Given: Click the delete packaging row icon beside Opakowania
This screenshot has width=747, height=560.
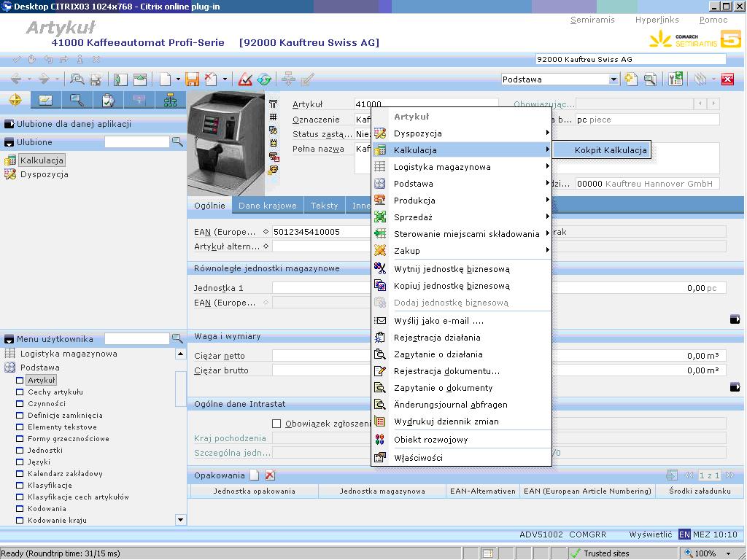Looking at the screenshot, I should [x=270, y=475].
